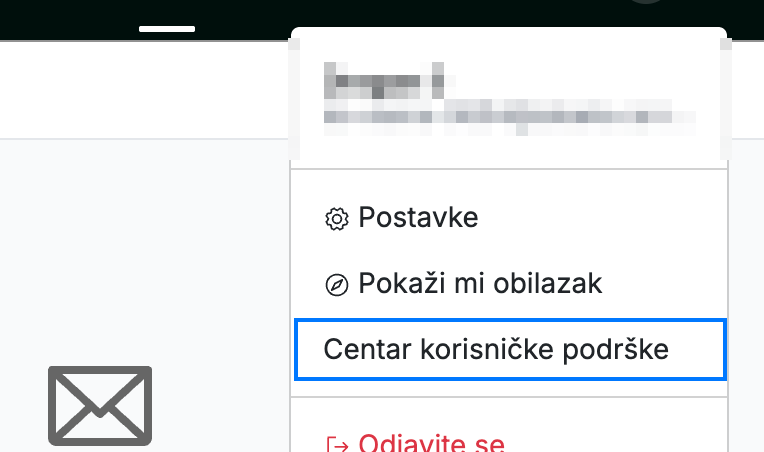This screenshot has width=764, height=452.
Task: Click the compass icon beside Pokaži mi obilazak
Action: tap(337, 285)
